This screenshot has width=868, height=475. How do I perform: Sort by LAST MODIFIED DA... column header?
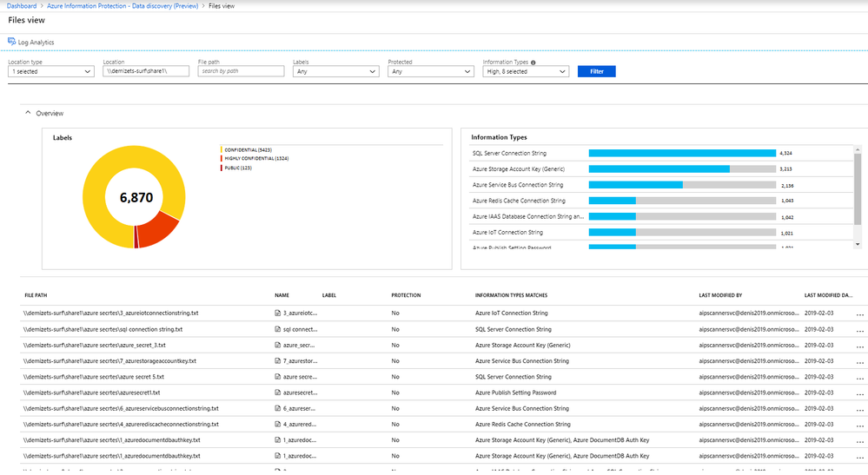click(x=828, y=295)
